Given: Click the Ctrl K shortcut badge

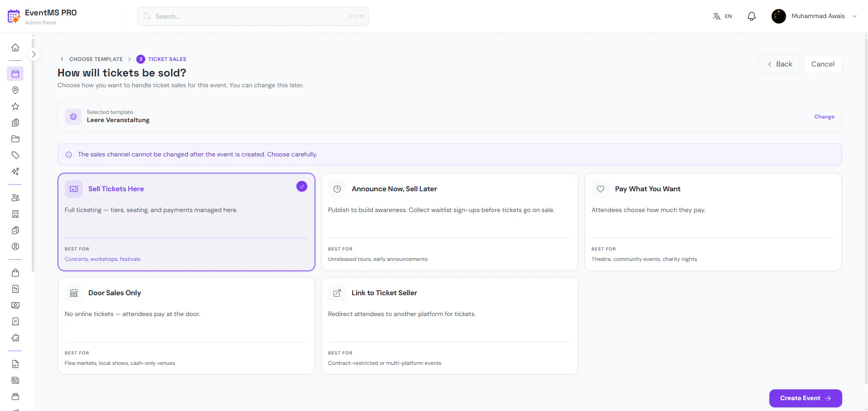Looking at the screenshot, I should (x=357, y=16).
